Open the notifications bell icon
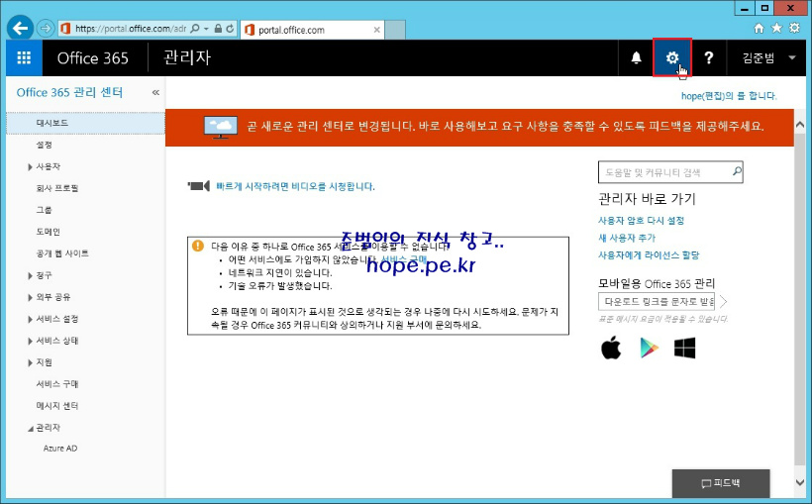Viewport: 812px width, 504px height. pyautogui.click(x=636, y=57)
